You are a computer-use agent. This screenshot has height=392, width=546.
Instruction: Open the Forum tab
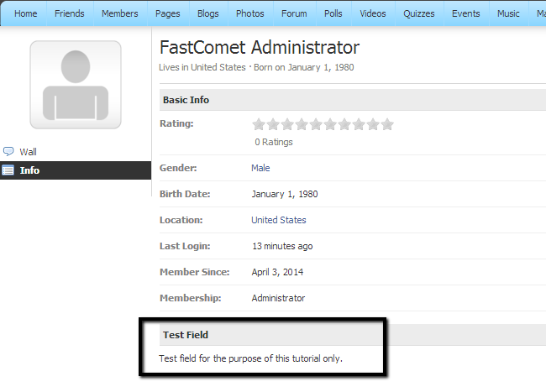[x=294, y=13]
